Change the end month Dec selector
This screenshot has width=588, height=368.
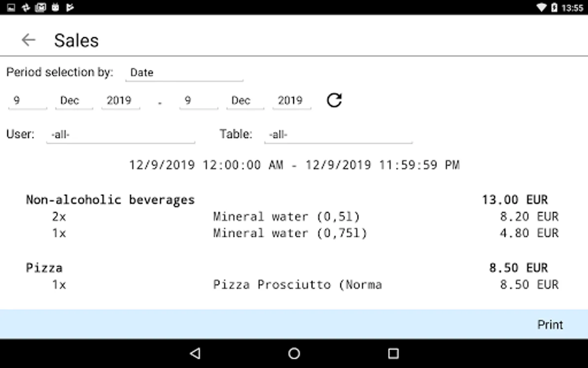[245, 101]
